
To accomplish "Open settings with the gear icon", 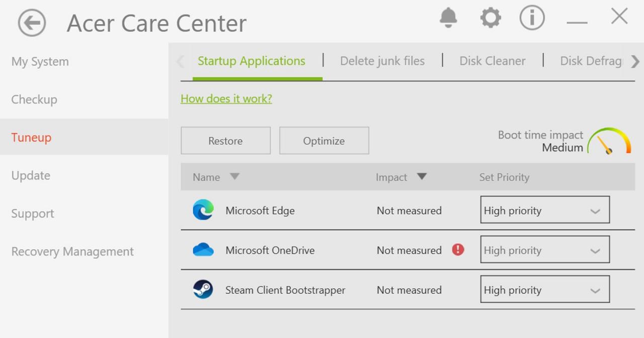I will pyautogui.click(x=491, y=18).
